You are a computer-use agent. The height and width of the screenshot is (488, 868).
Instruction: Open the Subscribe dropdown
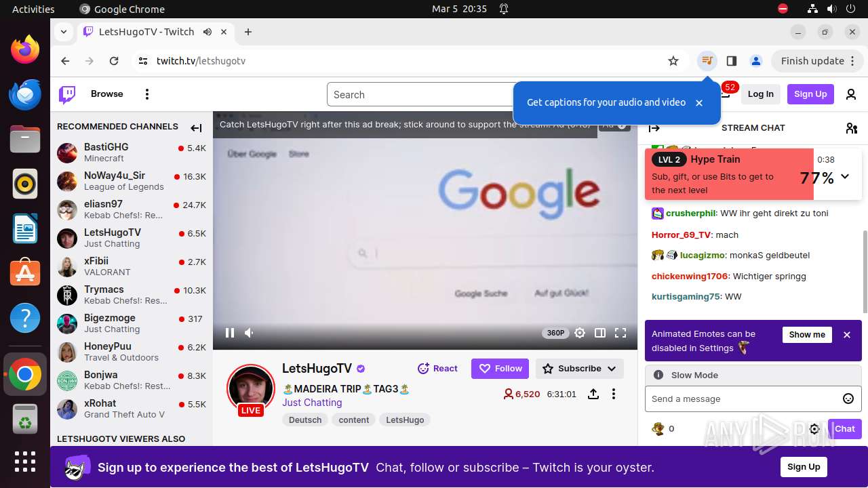(580, 369)
